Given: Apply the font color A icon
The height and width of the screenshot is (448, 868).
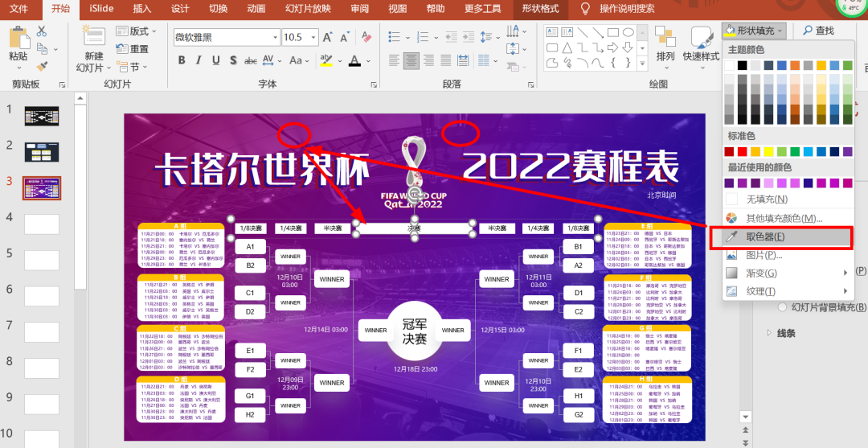Looking at the screenshot, I should click(354, 60).
